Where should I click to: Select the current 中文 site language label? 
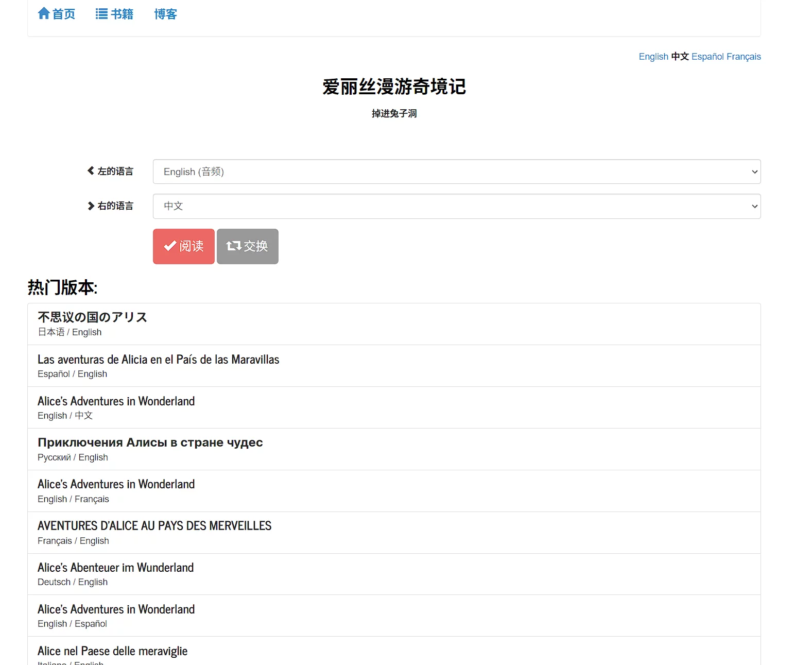coord(680,57)
